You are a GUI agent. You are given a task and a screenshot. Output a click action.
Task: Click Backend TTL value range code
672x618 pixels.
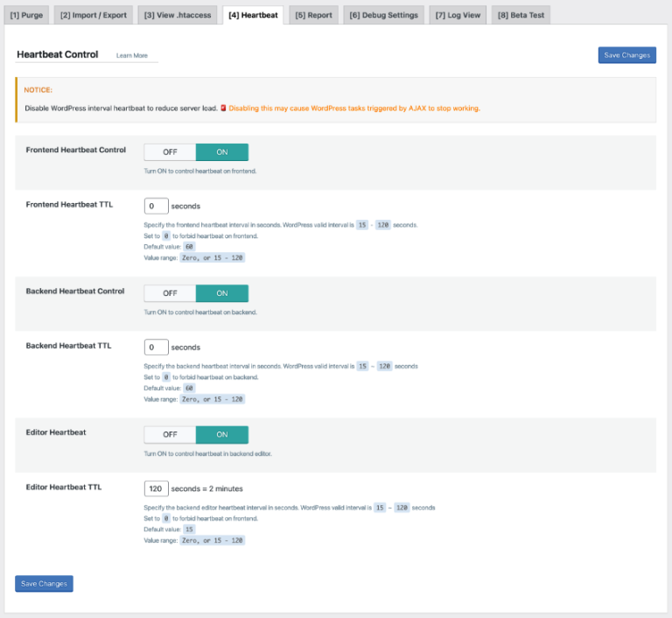coord(212,399)
